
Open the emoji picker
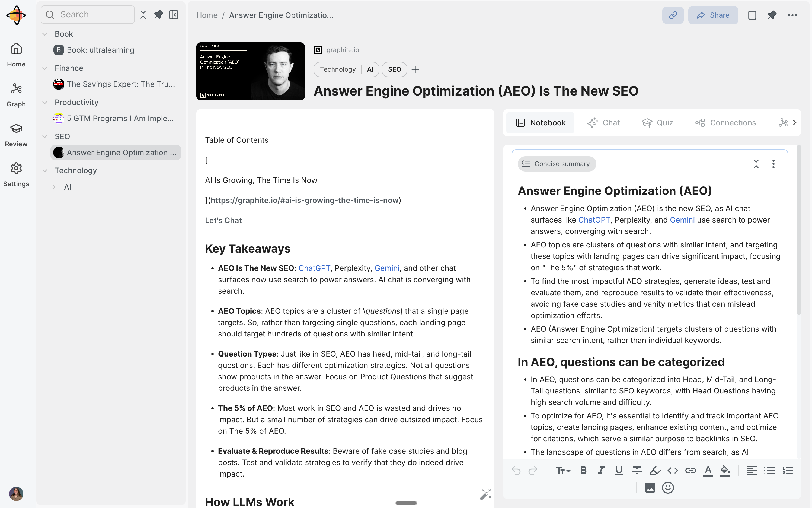(668, 487)
